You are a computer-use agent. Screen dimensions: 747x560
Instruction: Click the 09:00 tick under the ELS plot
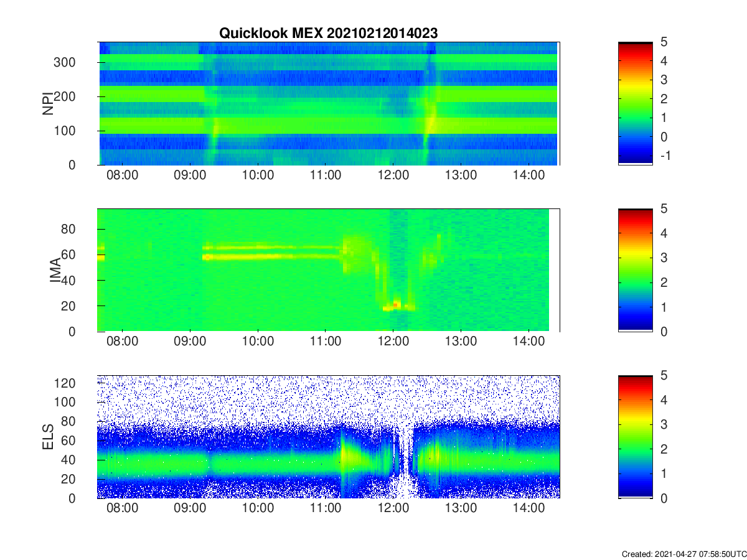point(190,508)
